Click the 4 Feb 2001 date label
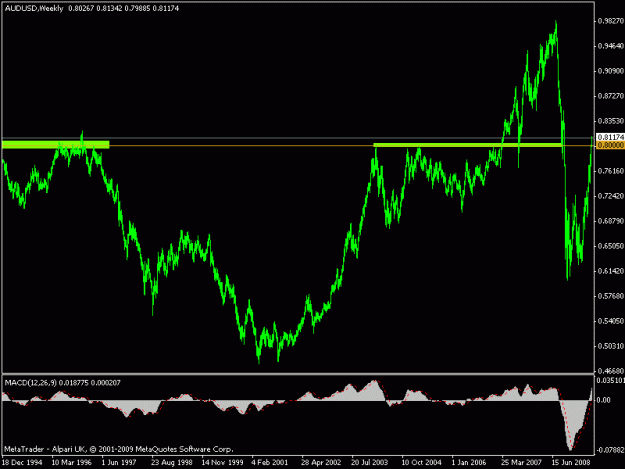The width and height of the screenshot is (625, 469). pyautogui.click(x=269, y=462)
